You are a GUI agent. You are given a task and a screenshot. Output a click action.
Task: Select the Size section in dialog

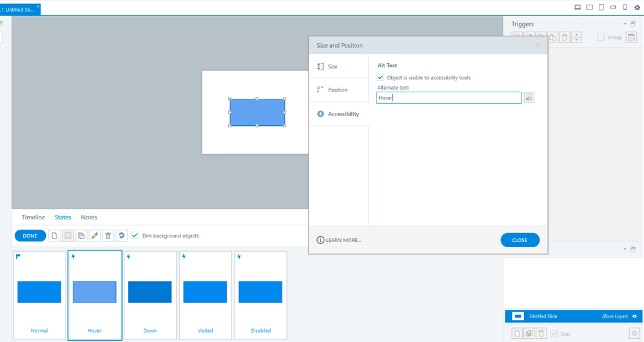pyautogui.click(x=339, y=66)
